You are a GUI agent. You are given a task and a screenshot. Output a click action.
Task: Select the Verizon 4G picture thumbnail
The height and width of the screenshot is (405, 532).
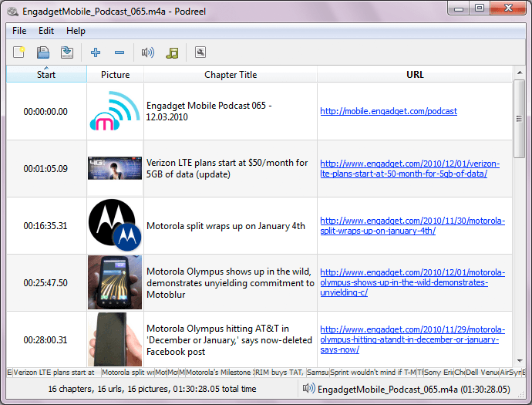click(115, 168)
